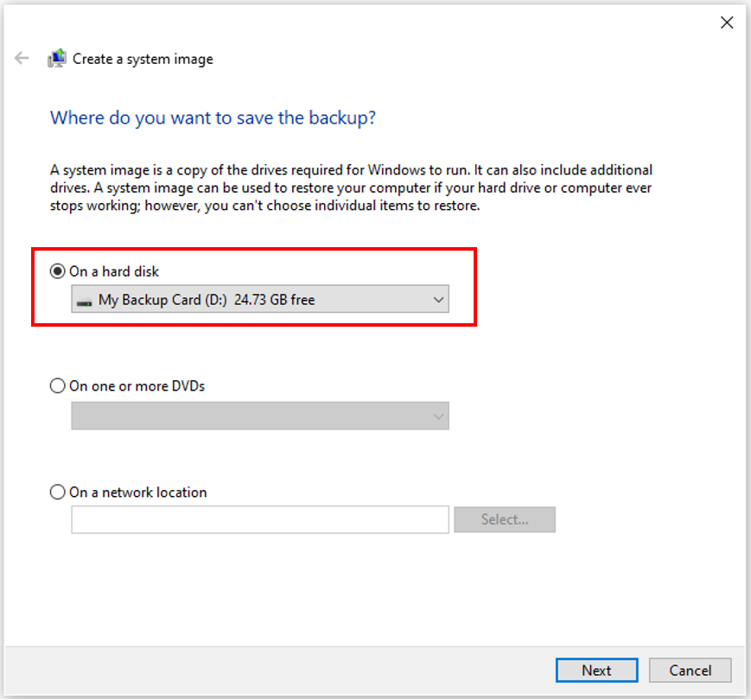This screenshot has width=751, height=700.
Task: Select the "On a hard disk" radio button
Action: click(57, 270)
